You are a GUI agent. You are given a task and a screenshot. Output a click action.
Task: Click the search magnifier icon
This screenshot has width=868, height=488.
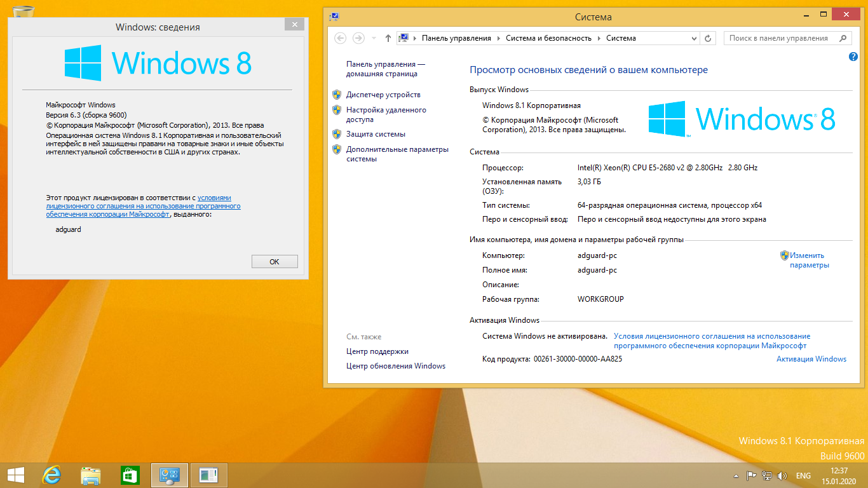coord(844,38)
